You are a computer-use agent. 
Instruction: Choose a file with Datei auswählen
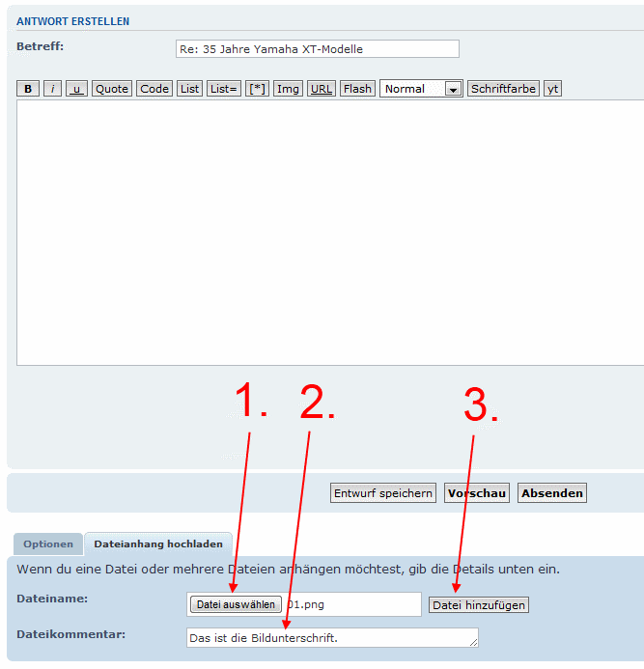tap(236, 604)
